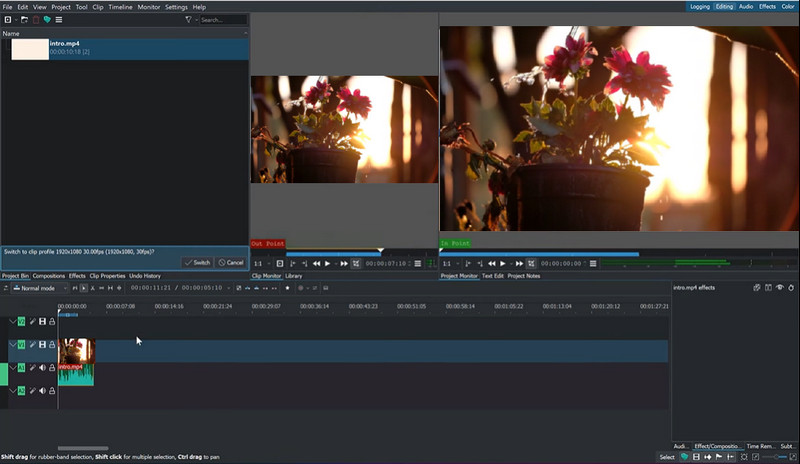
Task: Select the razor (cut) tool in timeline toolbar
Action: click(x=92, y=288)
